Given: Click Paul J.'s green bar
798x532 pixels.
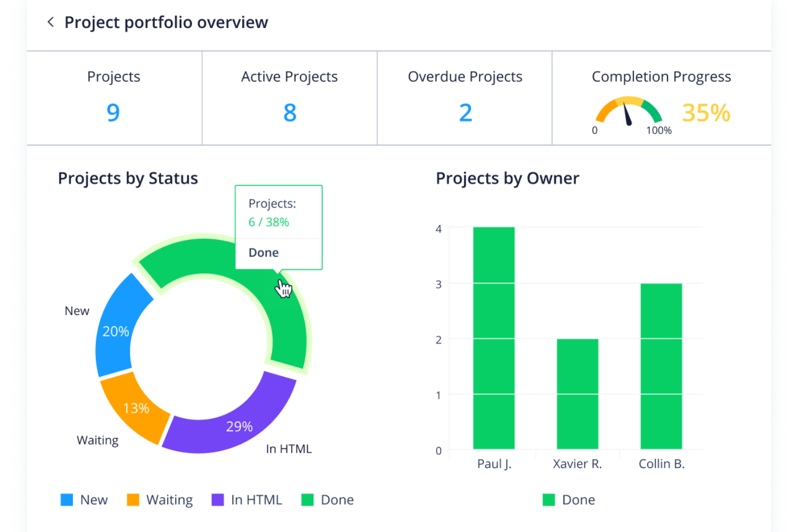Looking at the screenshot, I should coord(494,338).
